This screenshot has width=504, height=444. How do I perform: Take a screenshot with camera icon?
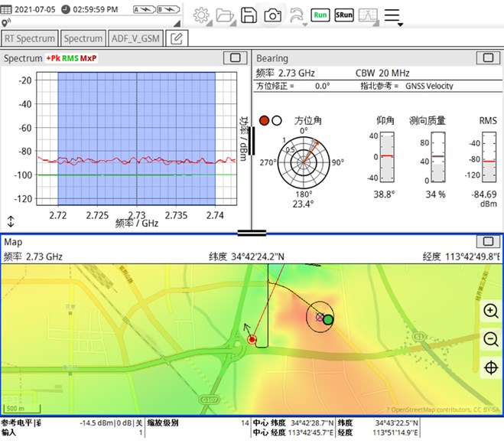(x=272, y=15)
